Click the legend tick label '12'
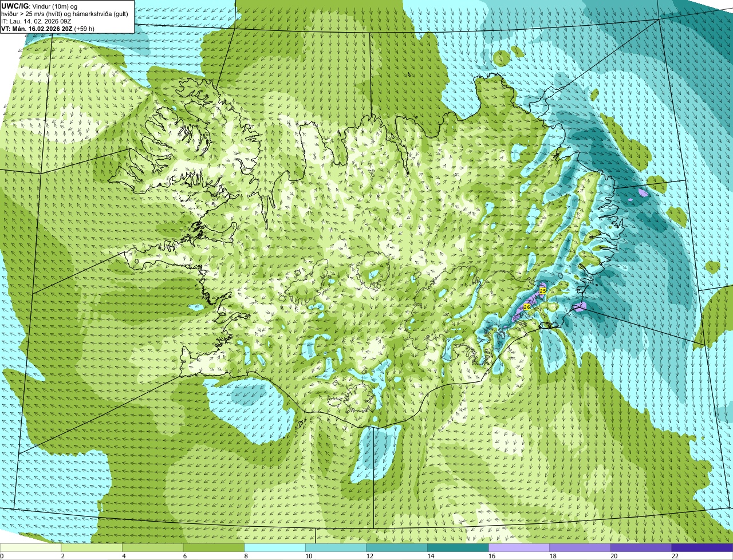Viewport: 733px width, 560px height. pyautogui.click(x=370, y=556)
